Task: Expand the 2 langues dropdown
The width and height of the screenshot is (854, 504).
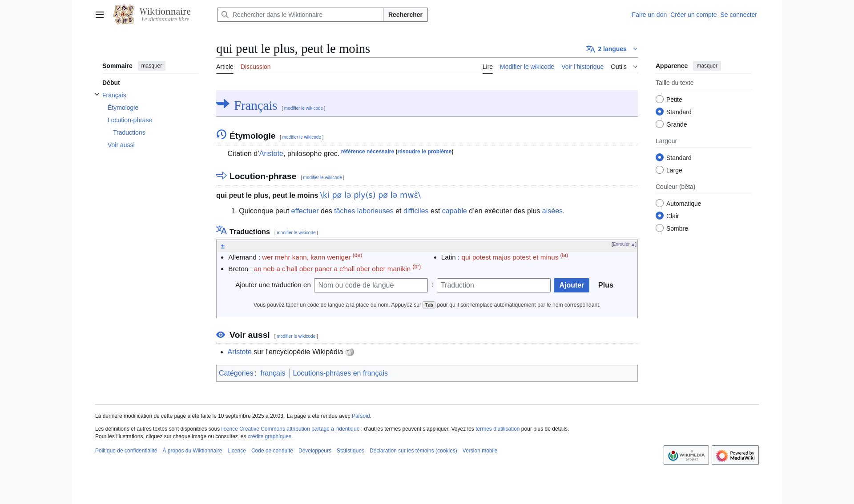Action: point(612,49)
